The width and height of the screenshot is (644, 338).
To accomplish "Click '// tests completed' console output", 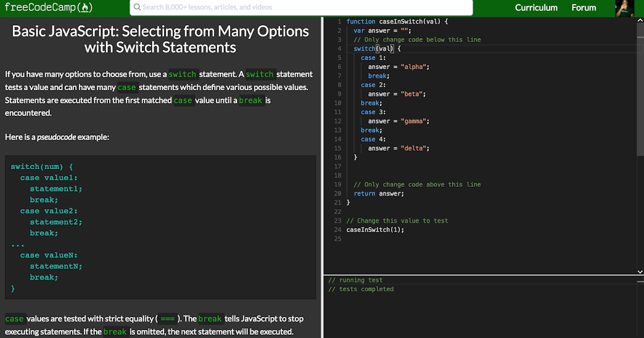I will click(361, 289).
